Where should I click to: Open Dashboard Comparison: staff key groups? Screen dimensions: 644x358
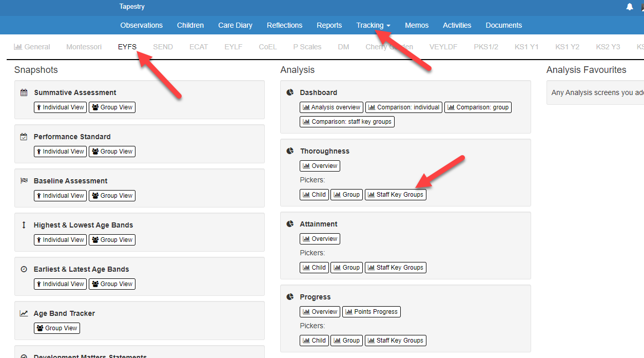[347, 122]
